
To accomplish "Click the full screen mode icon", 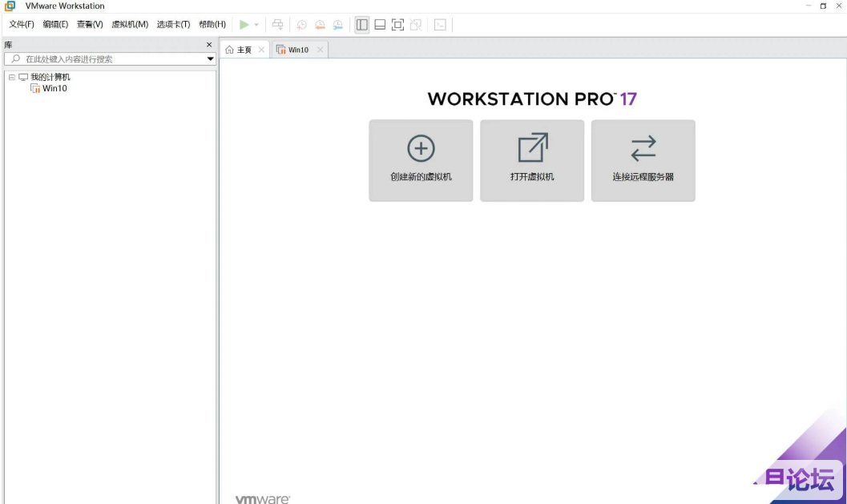I will coord(397,25).
